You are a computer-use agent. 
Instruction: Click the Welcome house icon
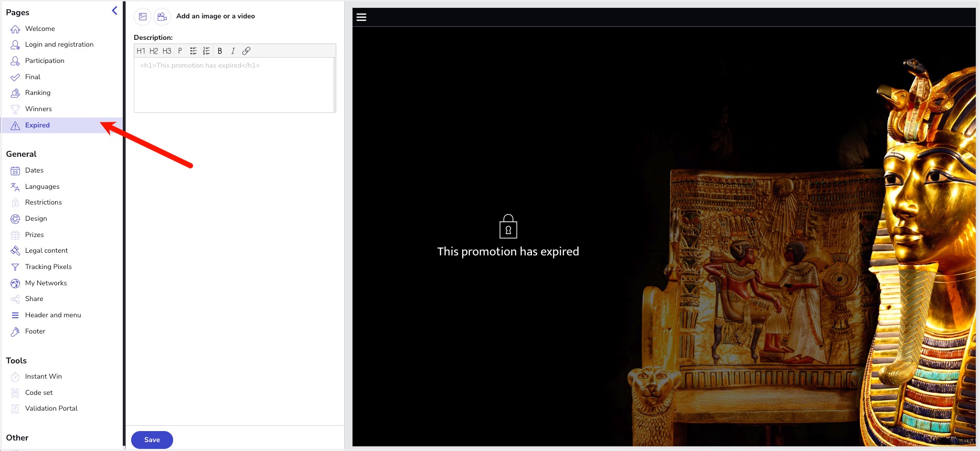pos(15,29)
